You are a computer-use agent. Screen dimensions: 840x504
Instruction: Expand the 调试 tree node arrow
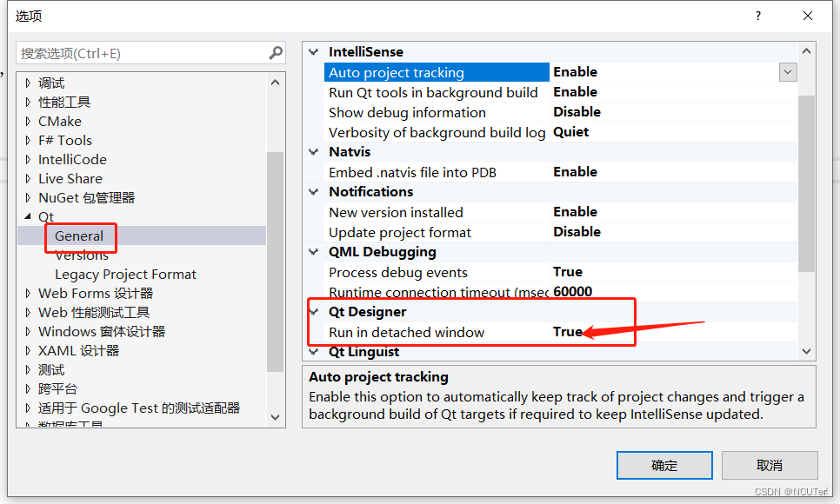[27, 83]
